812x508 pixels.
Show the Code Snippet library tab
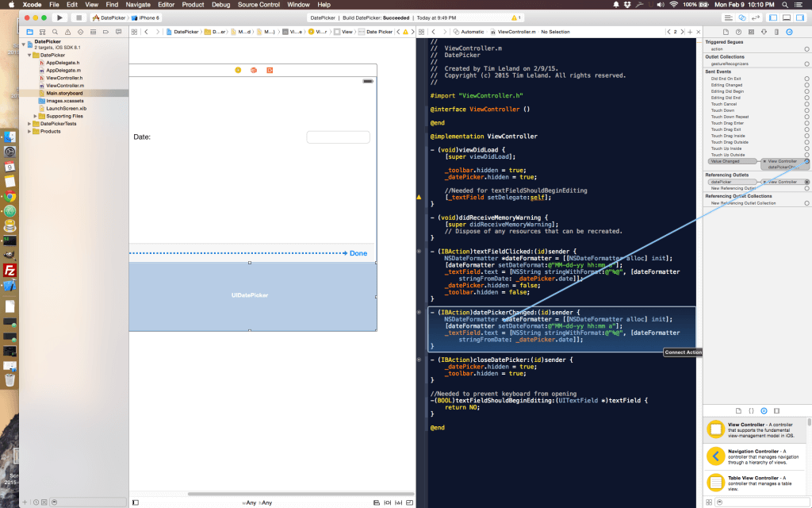752,410
